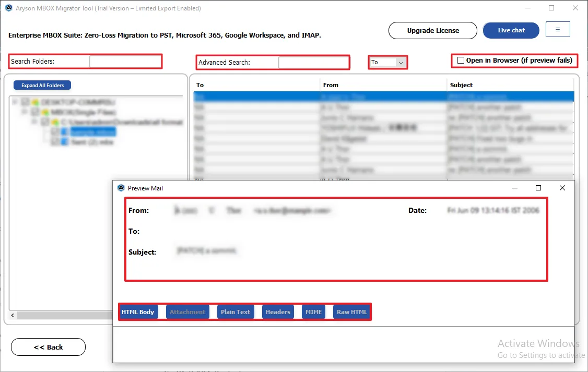Minimize the Aryson MBOX Migrator main window

point(528,8)
